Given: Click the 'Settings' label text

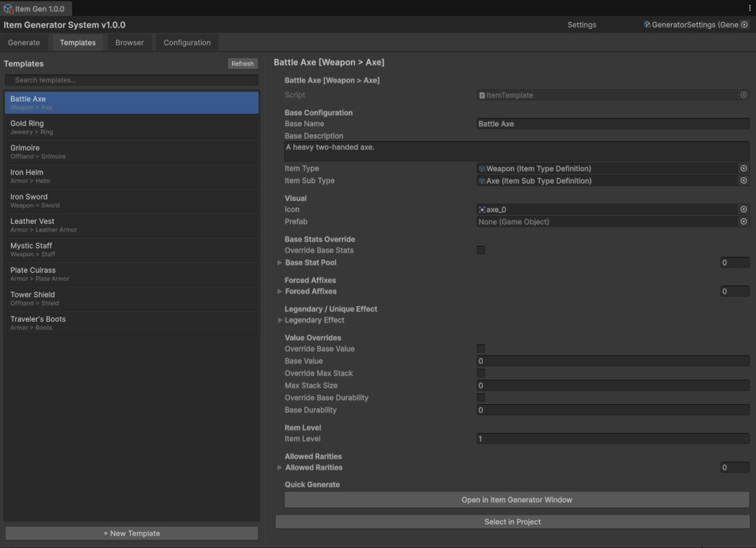Looking at the screenshot, I should [581, 25].
